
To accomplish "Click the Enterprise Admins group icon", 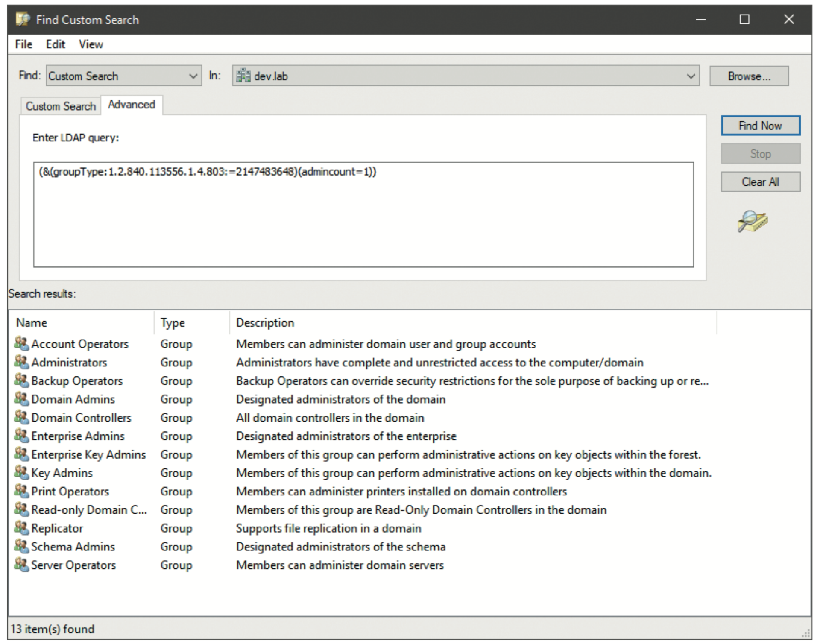I will coord(21,436).
